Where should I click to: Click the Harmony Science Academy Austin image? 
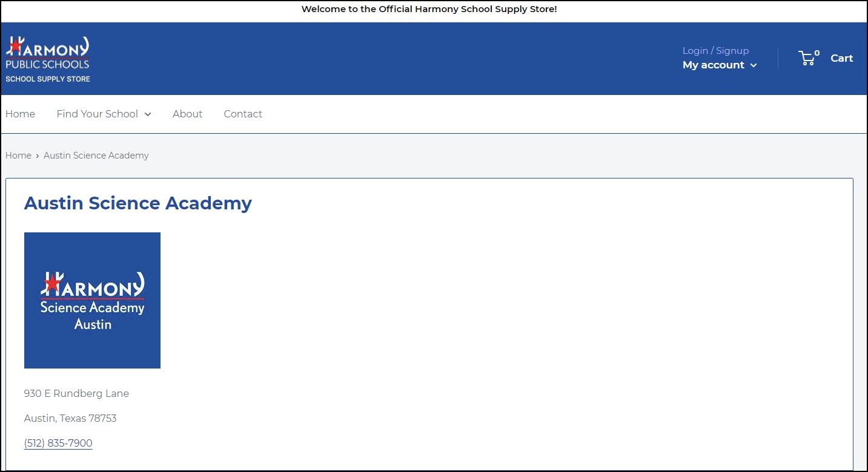pyautogui.click(x=92, y=300)
